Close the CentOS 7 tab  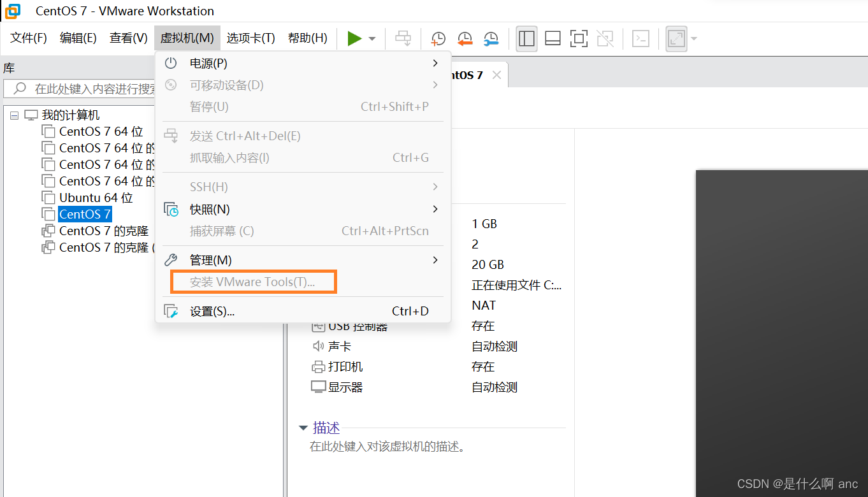pos(496,75)
